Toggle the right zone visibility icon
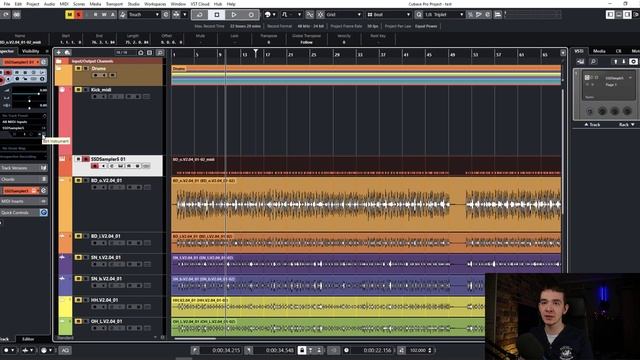Viewport: 640px width, 360px height. tap(627, 15)
